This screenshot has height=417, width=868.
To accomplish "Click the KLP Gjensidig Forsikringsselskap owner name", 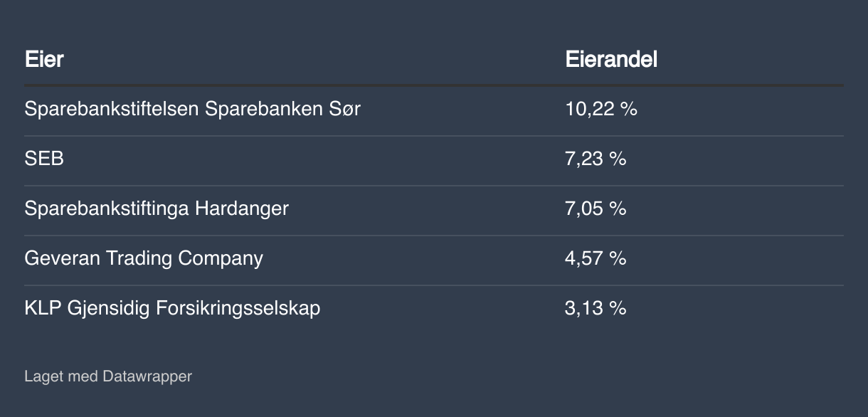I will pos(172,308).
